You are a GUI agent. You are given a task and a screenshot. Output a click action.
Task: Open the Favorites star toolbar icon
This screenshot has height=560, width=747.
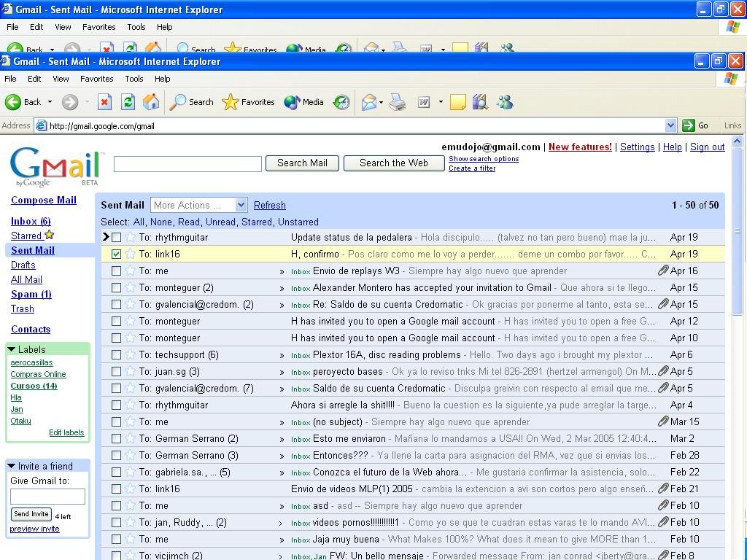point(230,102)
